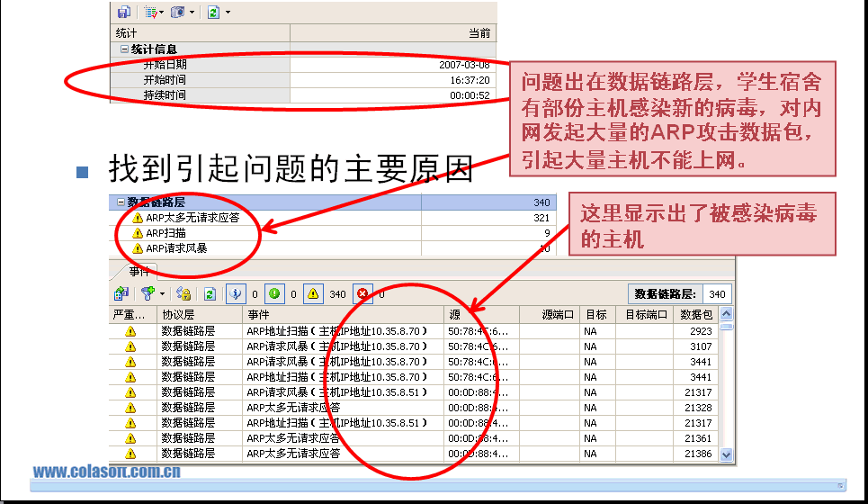The height and width of the screenshot is (504, 868).
Task: Toggle the red error-level events filter
Action: (362, 294)
